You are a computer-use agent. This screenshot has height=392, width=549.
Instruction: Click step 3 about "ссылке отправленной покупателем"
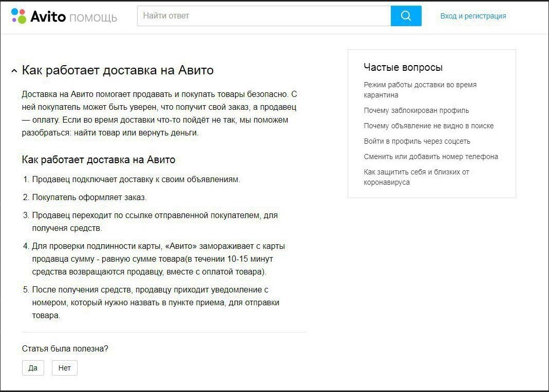pyautogui.click(x=155, y=222)
